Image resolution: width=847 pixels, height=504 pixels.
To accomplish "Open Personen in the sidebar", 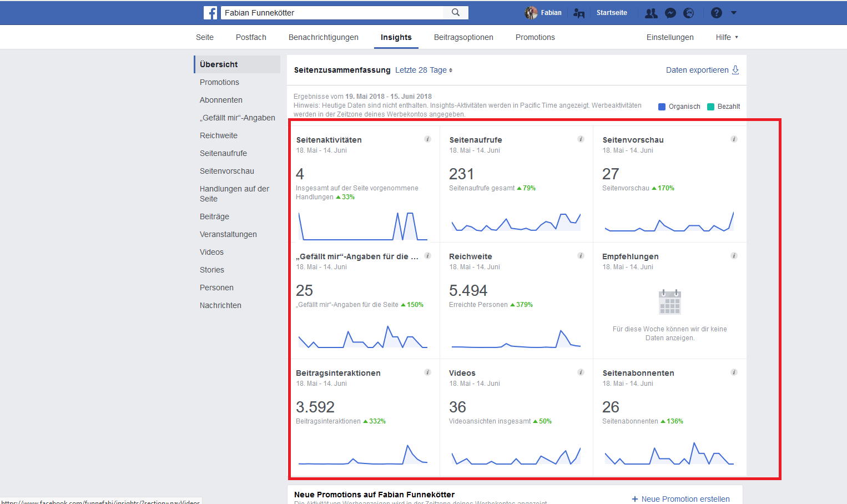I will click(x=216, y=288).
